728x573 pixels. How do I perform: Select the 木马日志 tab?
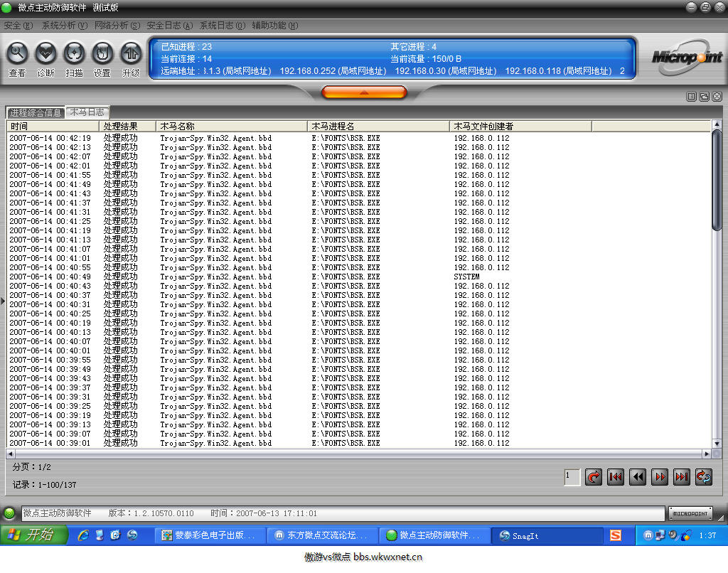pos(87,112)
